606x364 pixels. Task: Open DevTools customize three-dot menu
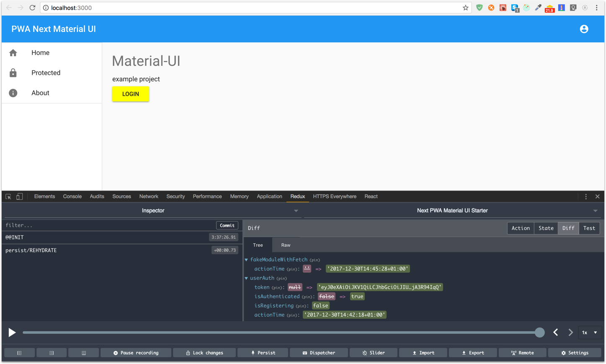point(586,196)
